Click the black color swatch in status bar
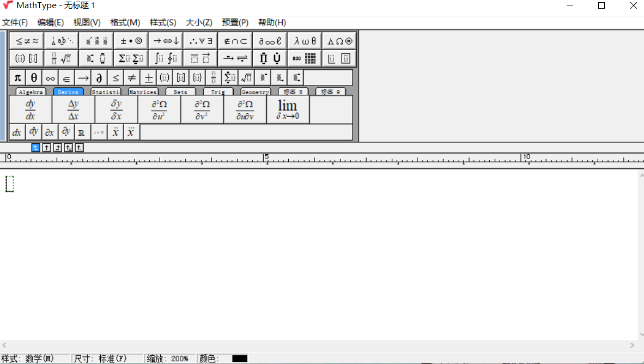The image size is (644, 364). (x=240, y=359)
